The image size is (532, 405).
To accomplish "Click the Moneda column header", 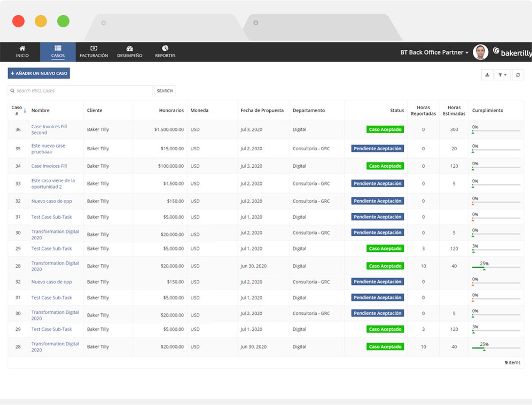I will click(199, 110).
